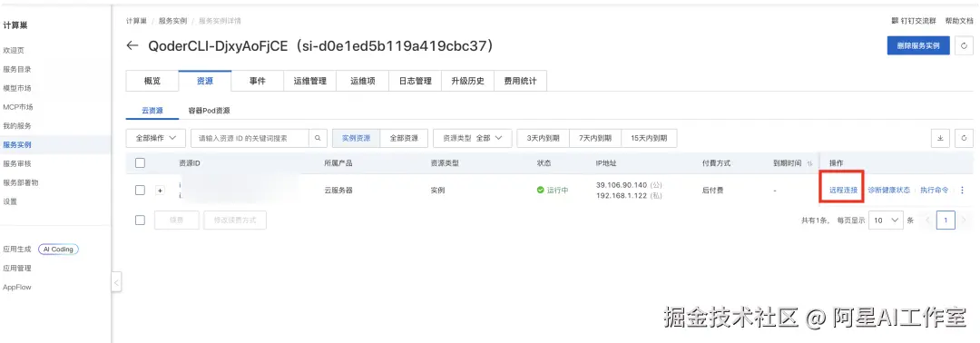Open more actions vertical dots menu
The height and width of the screenshot is (343, 980).
pos(962,190)
